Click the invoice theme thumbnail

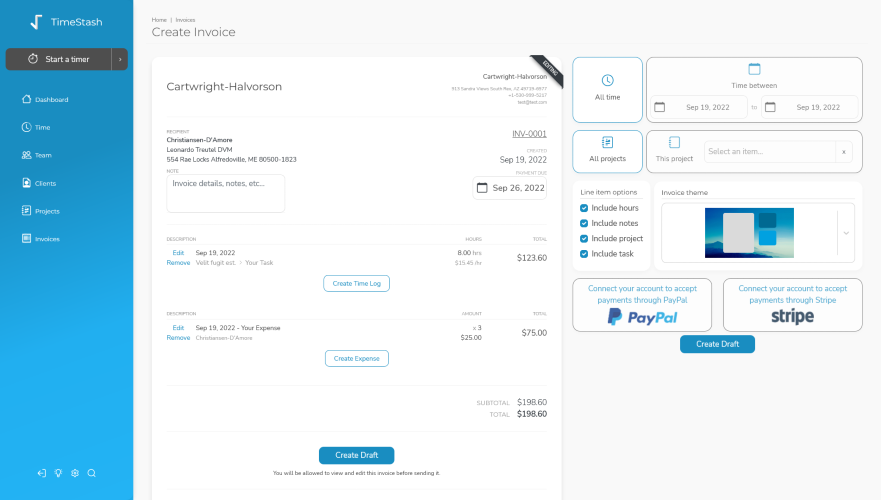pos(749,233)
